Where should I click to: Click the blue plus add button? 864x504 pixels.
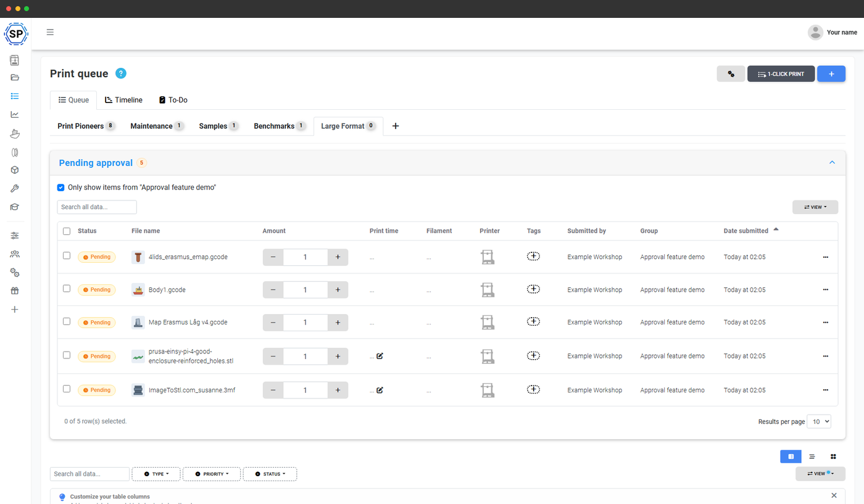[831, 74]
